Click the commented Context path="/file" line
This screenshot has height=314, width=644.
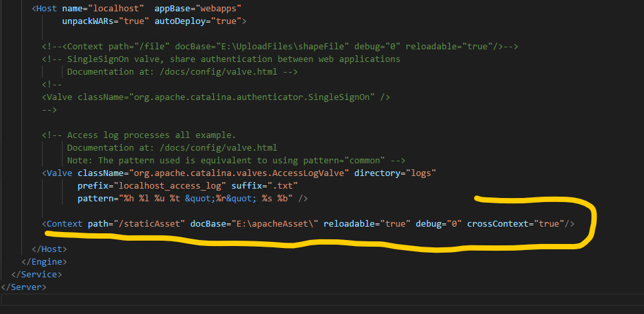(280, 47)
